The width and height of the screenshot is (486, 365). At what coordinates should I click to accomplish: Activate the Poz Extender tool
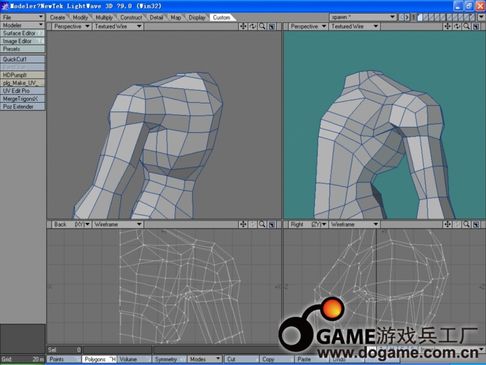point(22,107)
